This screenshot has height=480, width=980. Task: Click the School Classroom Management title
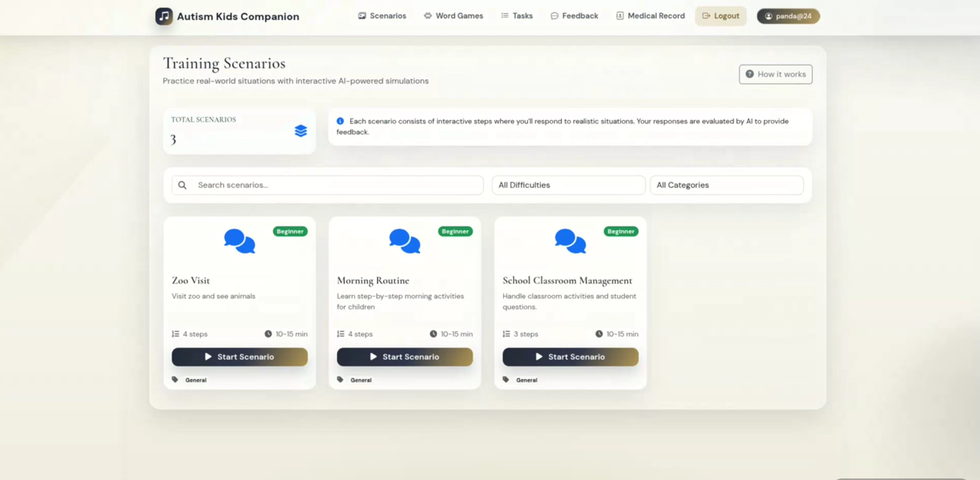click(x=567, y=280)
